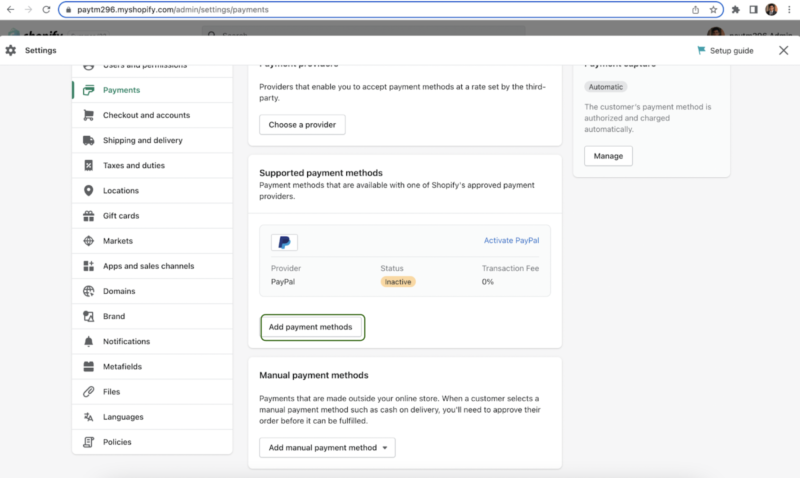This screenshot has width=800, height=478.
Task: Open Domains label in sidebar
Action: (119, 291)
